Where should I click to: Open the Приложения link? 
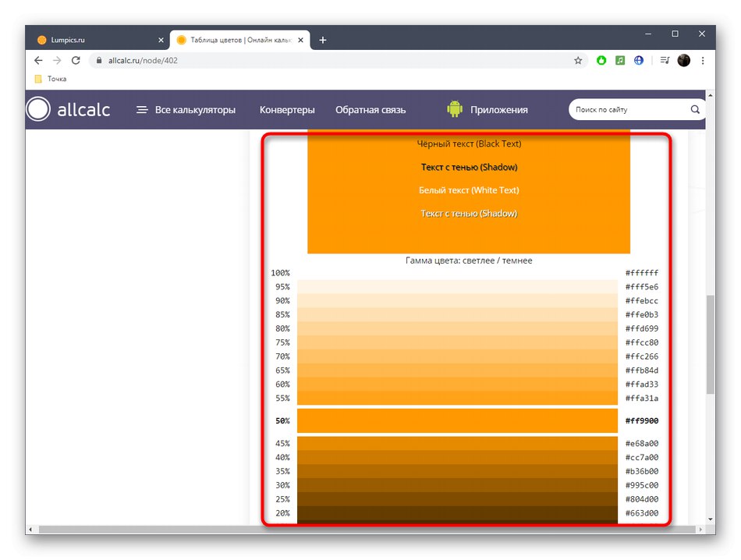[499, 110]
